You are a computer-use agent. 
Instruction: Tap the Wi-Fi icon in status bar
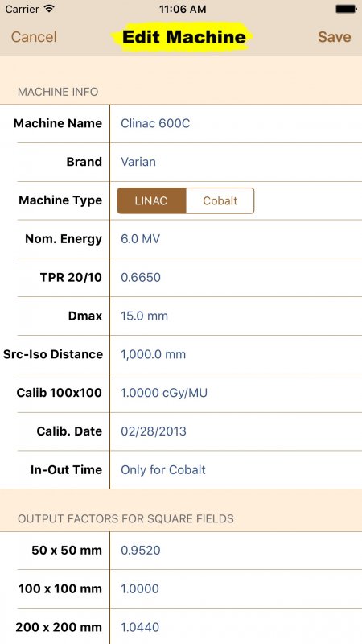click(x=49, y=9)
